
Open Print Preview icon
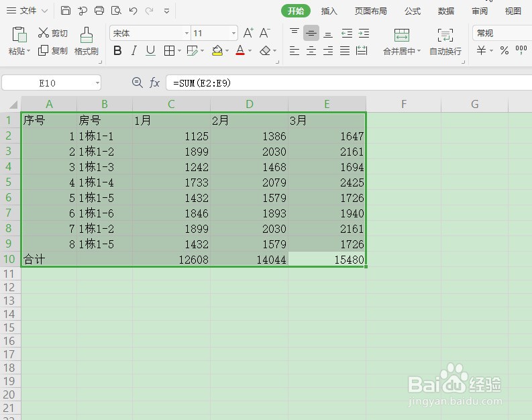pos(116,11)
